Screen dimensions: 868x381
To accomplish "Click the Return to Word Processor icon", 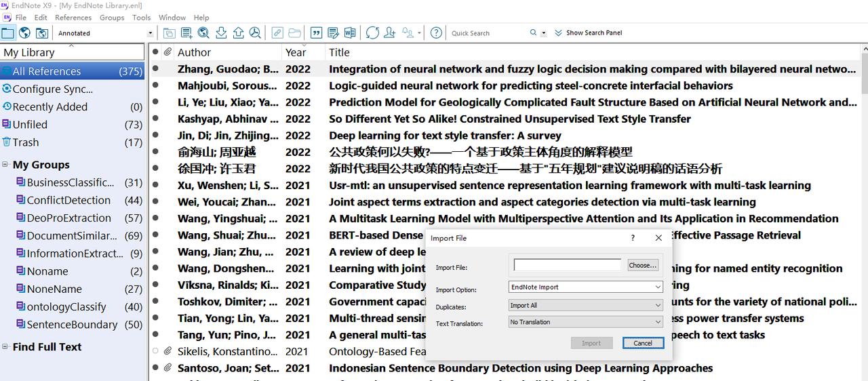I will point(350,33).
